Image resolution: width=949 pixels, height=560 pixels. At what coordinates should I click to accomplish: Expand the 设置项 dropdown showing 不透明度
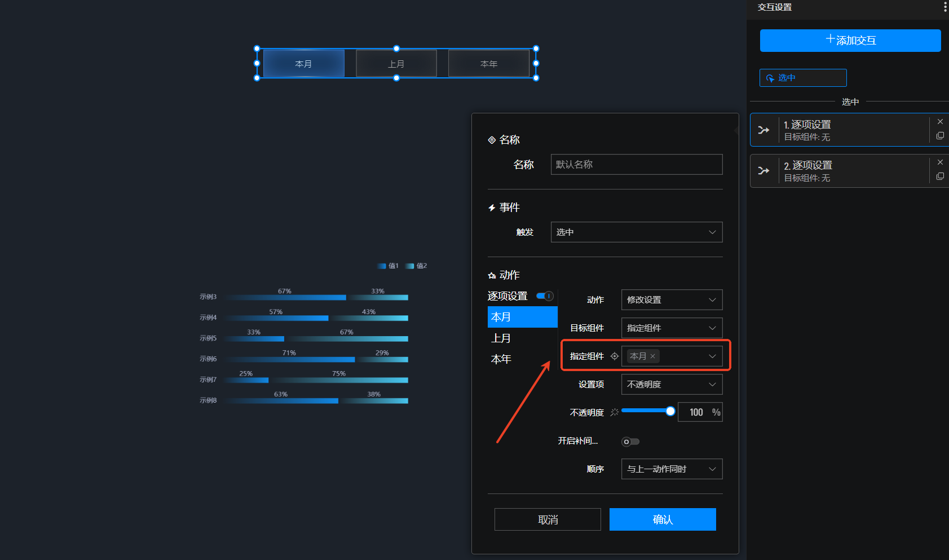tap(671, 385)
